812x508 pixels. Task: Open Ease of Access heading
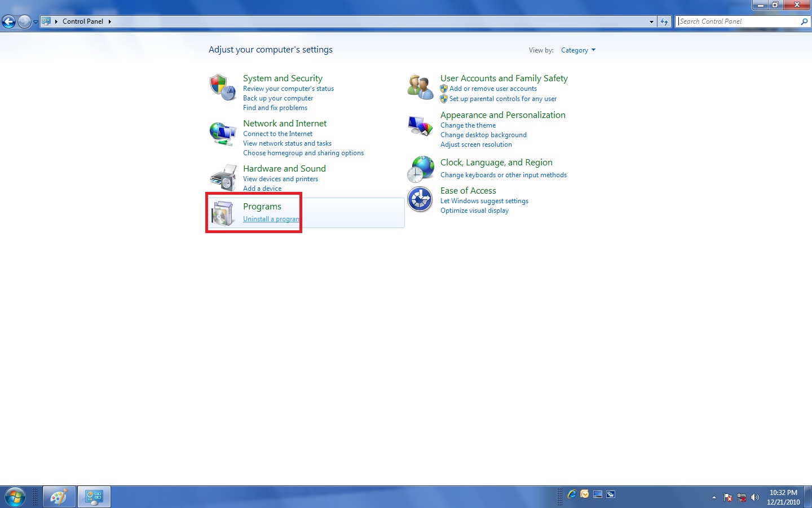click(468, 191)
